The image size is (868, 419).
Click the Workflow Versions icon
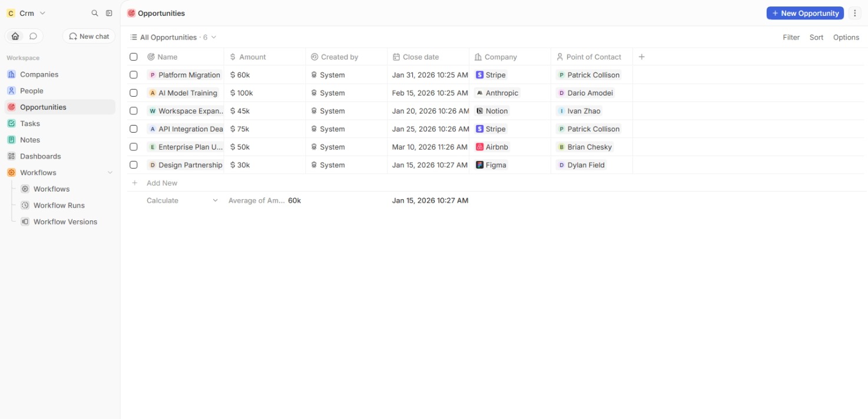(x=25, y=222)
